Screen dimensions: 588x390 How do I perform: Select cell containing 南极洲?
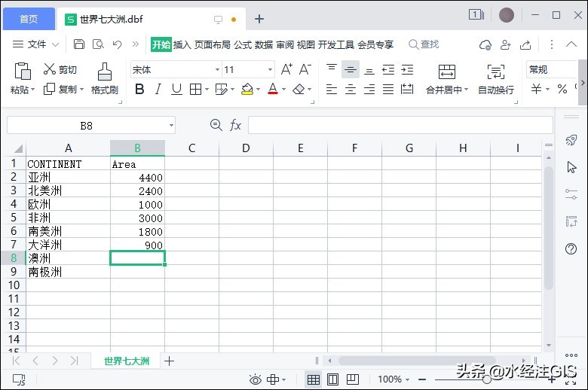coord(68,272)
